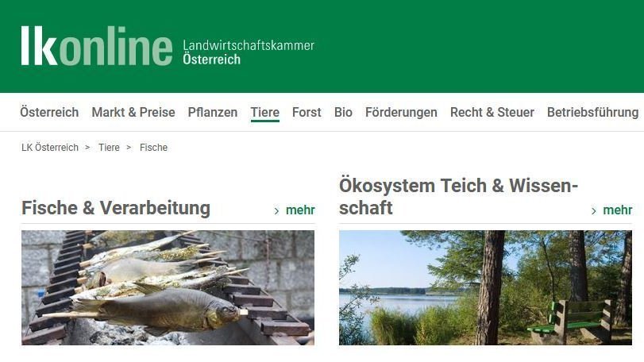Open the Österreich menu item
The height and width of the screenshot is (362, 644).
coord(49,112)
